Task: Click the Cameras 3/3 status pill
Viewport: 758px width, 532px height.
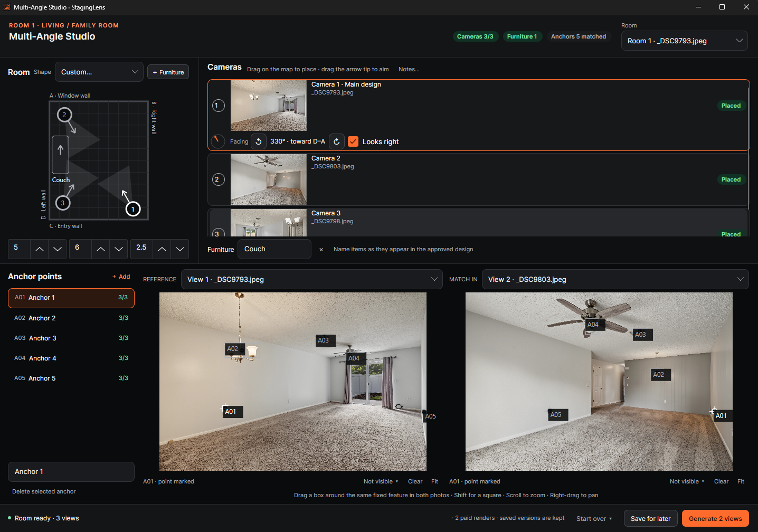Action: (x=475, y=36)
